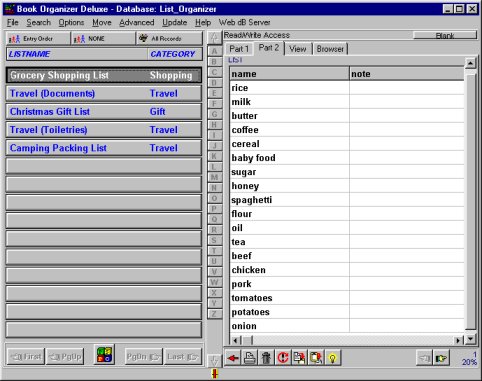Viewport: 482px width, 381px height.
Task: Switch to the Part 1 tab
Action: (239, 49)
